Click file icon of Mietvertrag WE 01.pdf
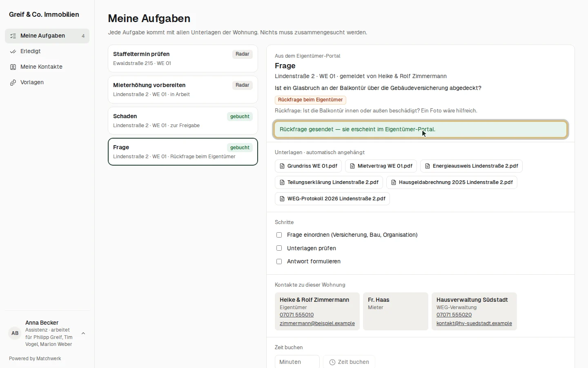Screen dimensions: 588x368 click(x=352, y=166)
